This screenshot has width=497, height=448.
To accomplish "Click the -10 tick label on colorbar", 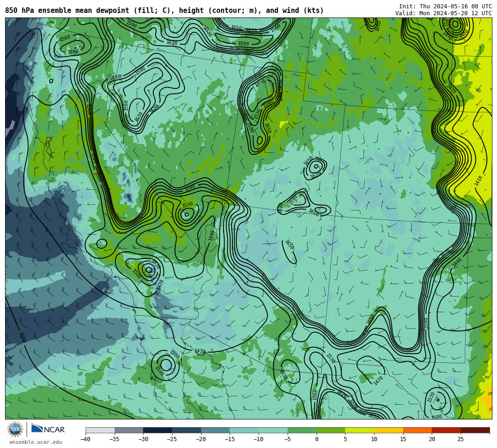I will pyautogui.click(x=258, y=439).
